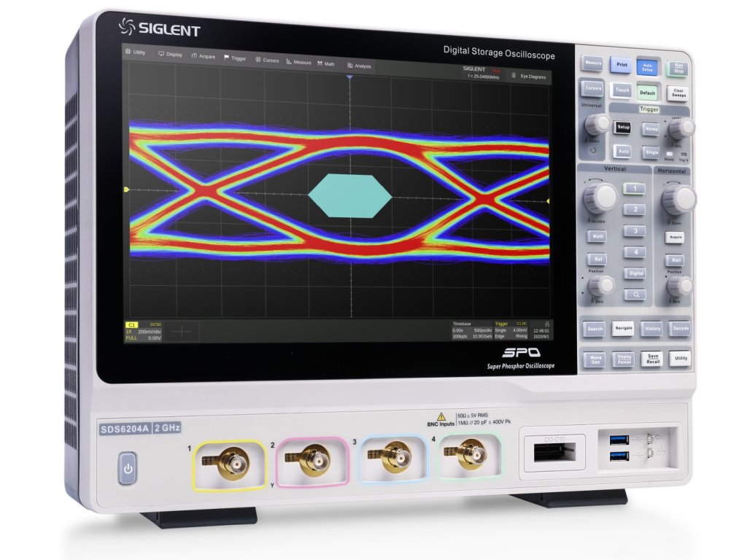Push the Horizontal Position knob

(x=679, y=287)
